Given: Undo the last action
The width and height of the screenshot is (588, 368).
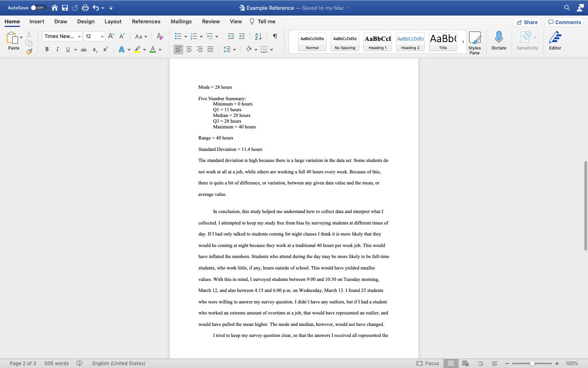Looking at the screenshot, I should (96, 8).
